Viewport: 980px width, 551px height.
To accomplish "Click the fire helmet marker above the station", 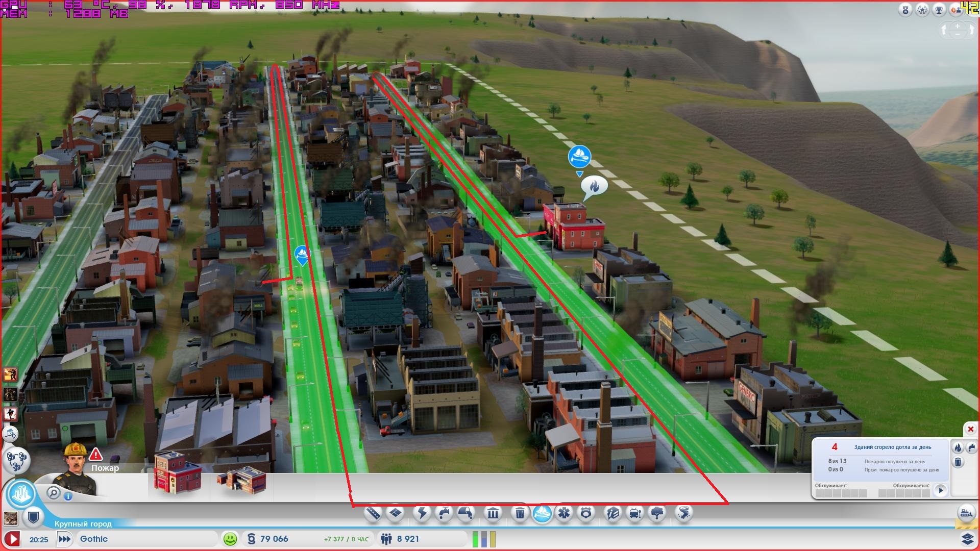I will coord(579,157).
